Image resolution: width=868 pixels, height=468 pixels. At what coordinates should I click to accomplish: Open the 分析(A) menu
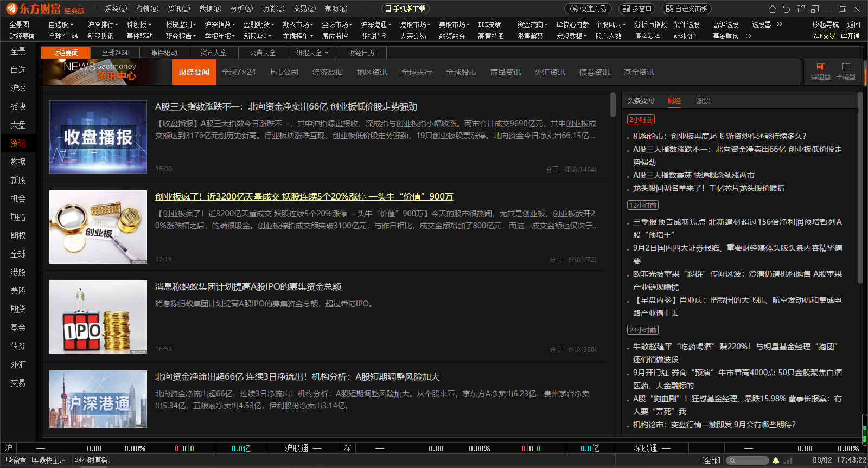pyautogui.click(x=241, y=9)
